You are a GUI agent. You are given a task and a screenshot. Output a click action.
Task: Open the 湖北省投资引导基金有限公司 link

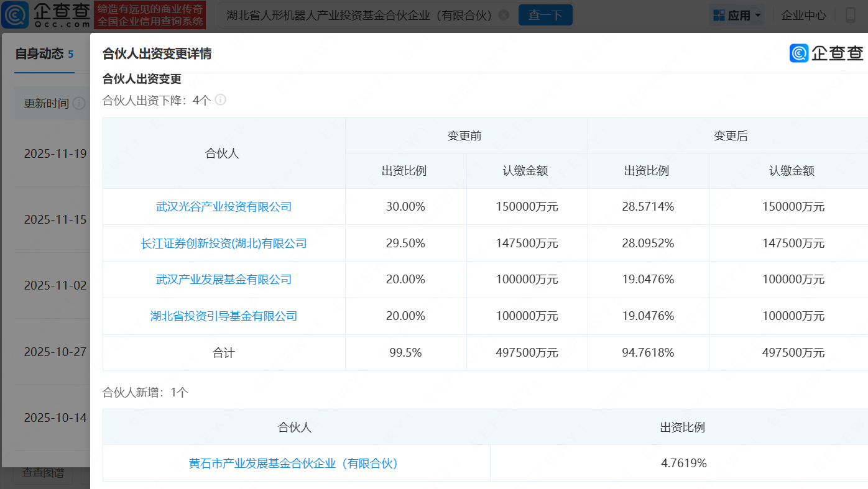(x=224, y=316)
